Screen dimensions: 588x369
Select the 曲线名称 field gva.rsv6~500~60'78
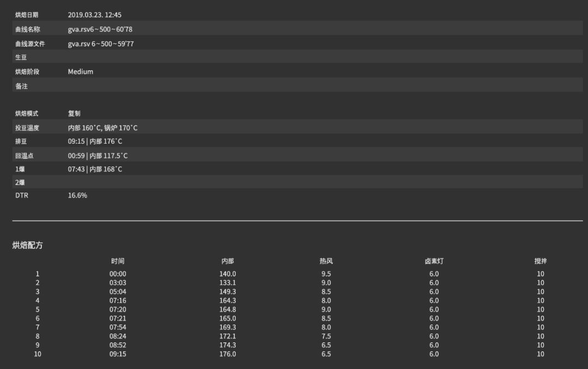pyautogui.click(x=100, y=29)
